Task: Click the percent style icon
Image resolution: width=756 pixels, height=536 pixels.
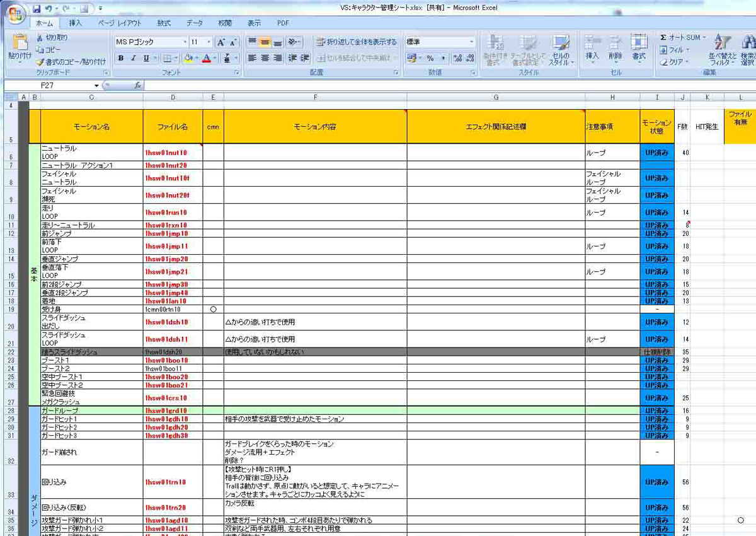Action: pyautogui.click(x=430, y=58)
